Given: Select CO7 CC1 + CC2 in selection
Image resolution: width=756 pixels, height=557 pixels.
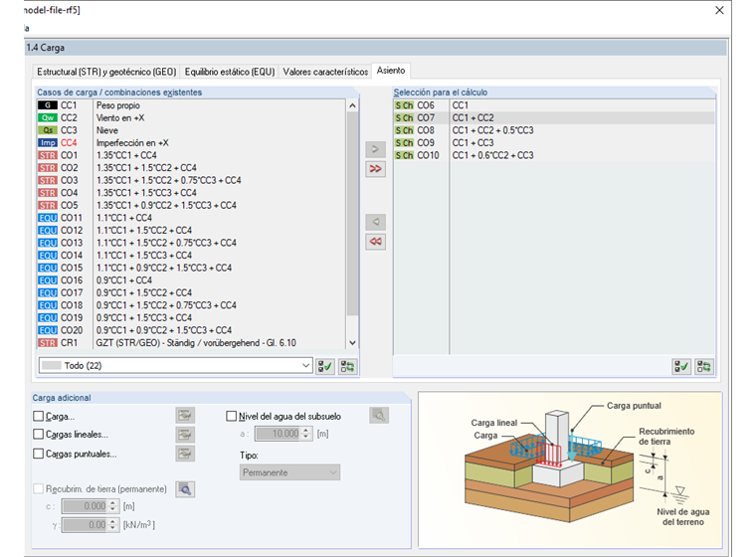Looking at the screenshot, I should pyautogui.click(x=554, y=117).
